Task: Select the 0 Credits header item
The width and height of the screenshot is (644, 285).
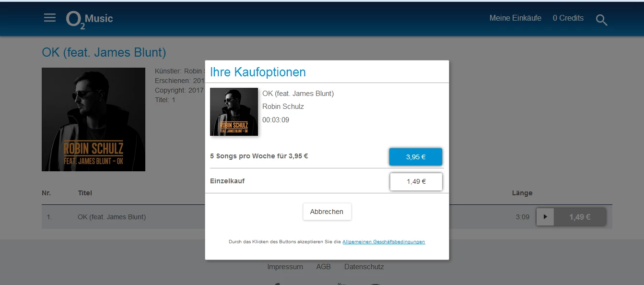Action: point(568,18)
